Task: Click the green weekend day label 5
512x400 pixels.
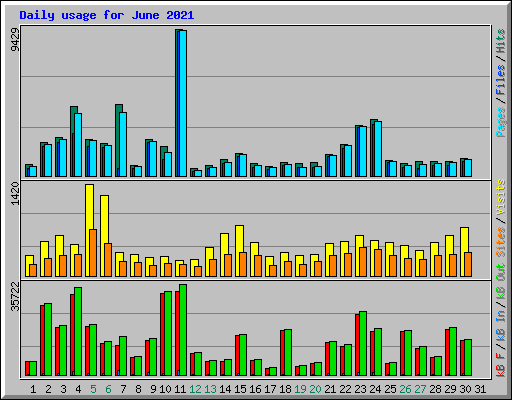Action: [93, 389]
